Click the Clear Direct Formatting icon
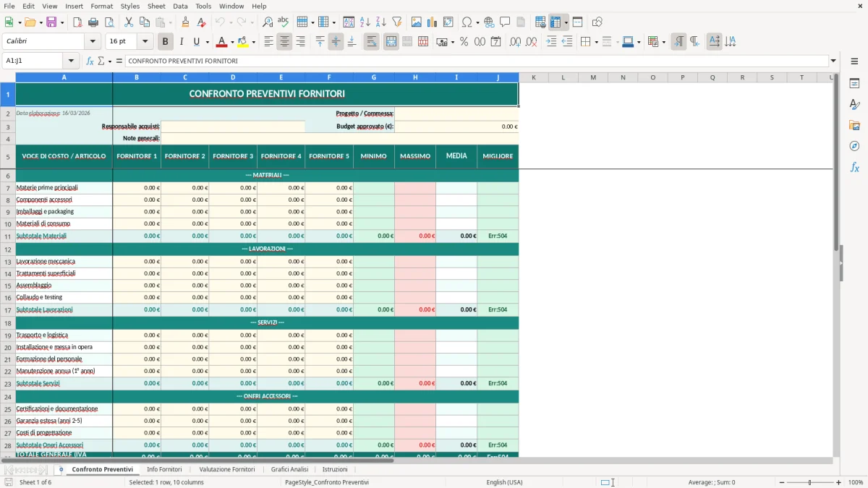This screenshot has width=868, height=488. (202, 22)
